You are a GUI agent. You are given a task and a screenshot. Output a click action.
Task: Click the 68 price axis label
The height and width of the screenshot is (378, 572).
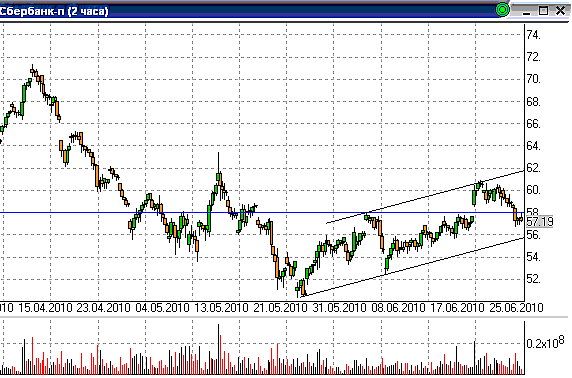tap(533, 102)
